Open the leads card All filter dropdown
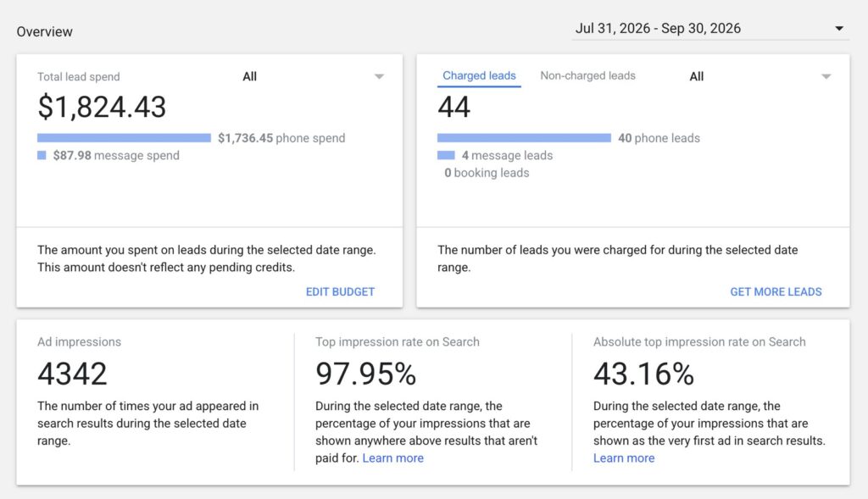The width and height of the screenshot is (868, 499). tap(759, 76)
